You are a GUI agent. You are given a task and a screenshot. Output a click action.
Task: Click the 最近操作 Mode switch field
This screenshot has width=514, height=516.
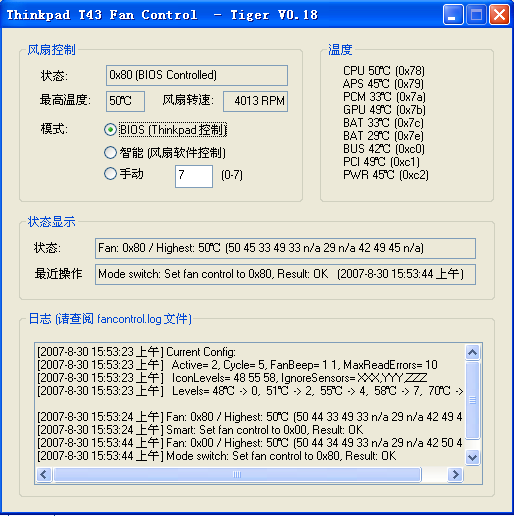(285, 274)
